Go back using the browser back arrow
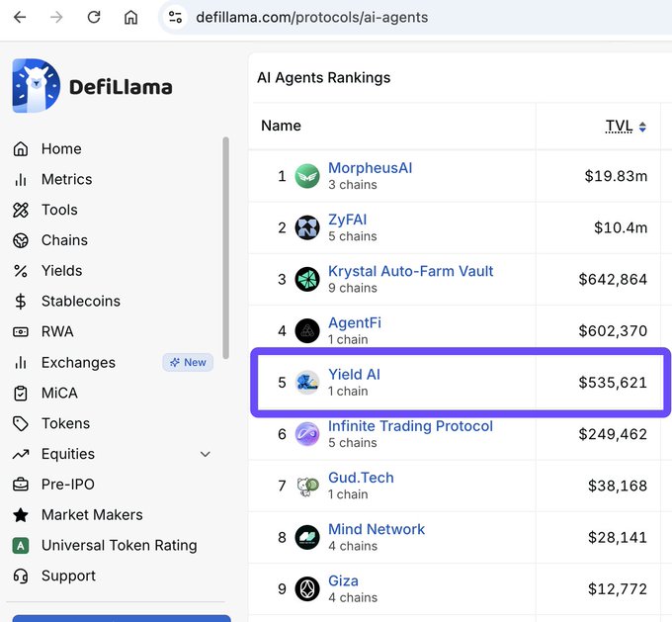The height and width of the screenshot is (622, 672). 20,17
